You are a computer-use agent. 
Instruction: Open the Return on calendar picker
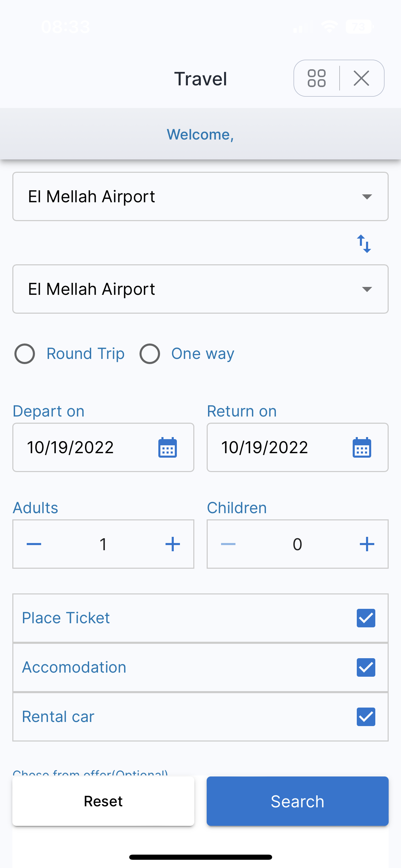click(362, 447)
